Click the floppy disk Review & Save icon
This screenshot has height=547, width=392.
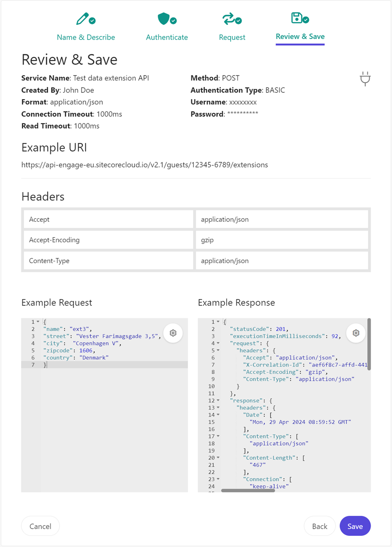(x=296, y=18)
